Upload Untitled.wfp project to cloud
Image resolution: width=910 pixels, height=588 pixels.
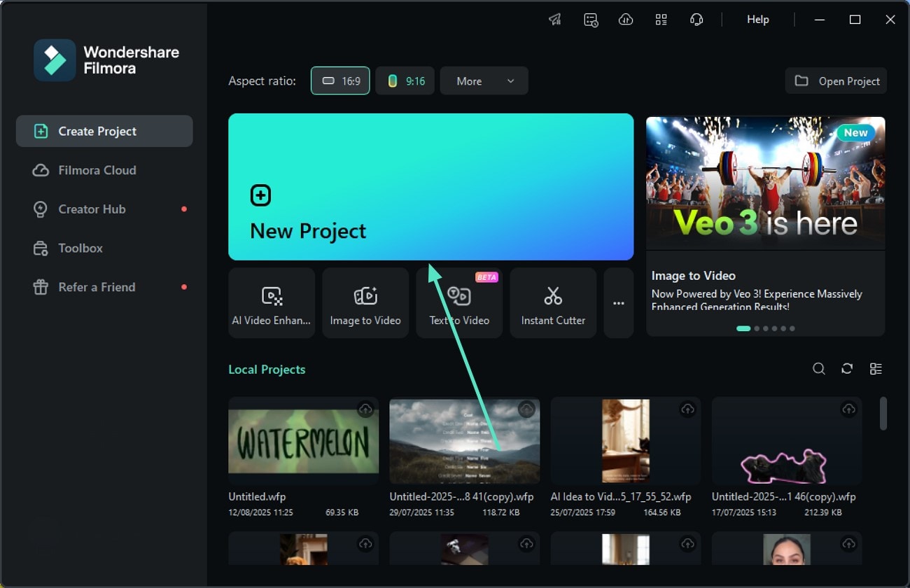(365, 409)
